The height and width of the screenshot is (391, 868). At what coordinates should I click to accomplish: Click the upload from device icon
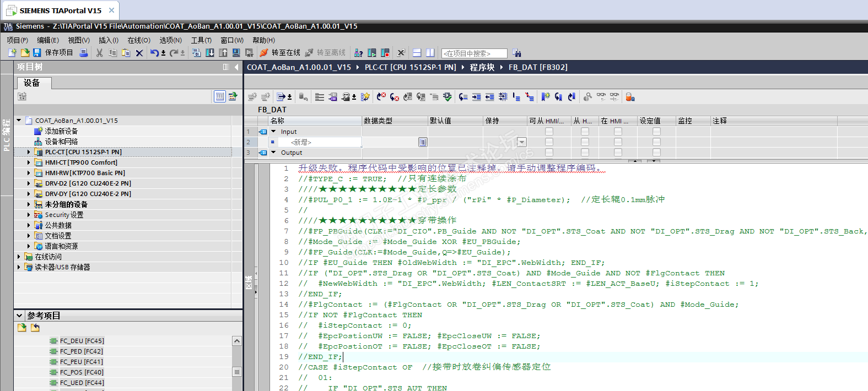pos(223,53)
